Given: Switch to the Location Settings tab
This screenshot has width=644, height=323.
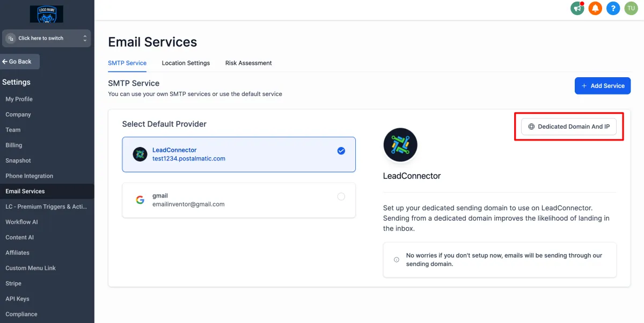Looking at the screenshot, I should coord(186,63).
